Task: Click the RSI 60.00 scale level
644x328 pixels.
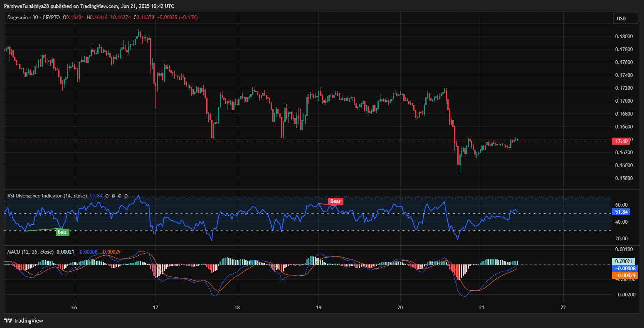Action: (x=621, y=205)
